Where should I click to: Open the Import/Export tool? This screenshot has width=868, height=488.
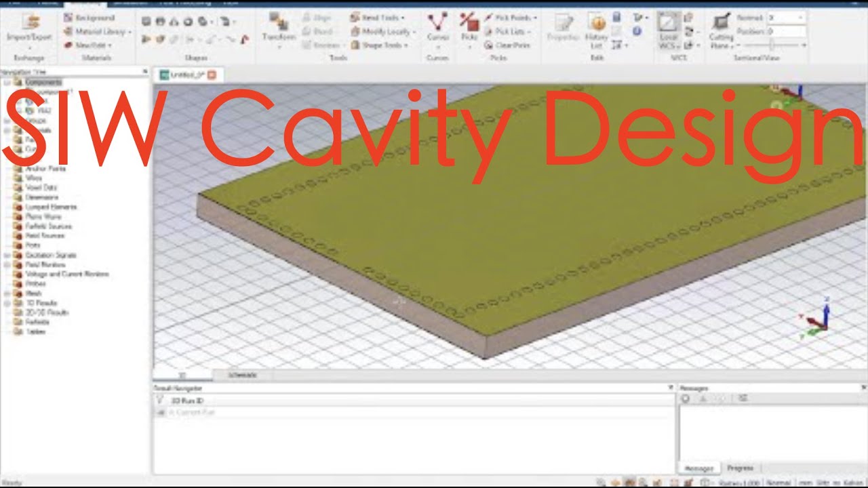(29, 31)
